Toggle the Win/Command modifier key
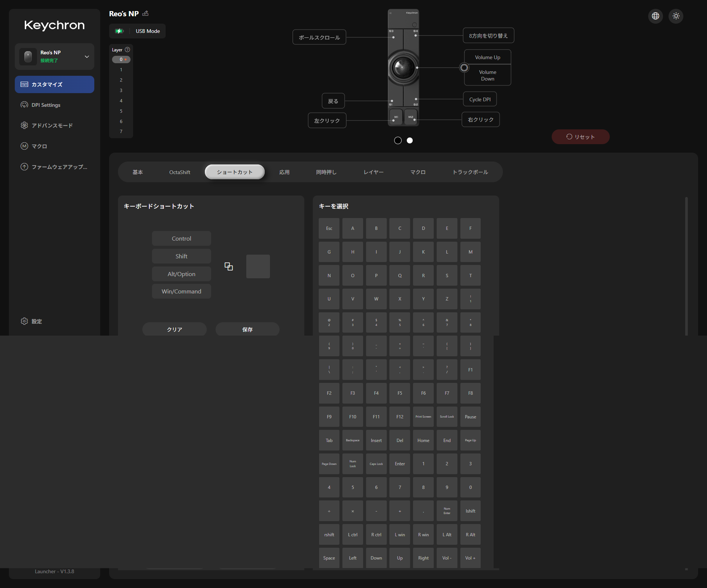The image size is (707, 588). 182,291
